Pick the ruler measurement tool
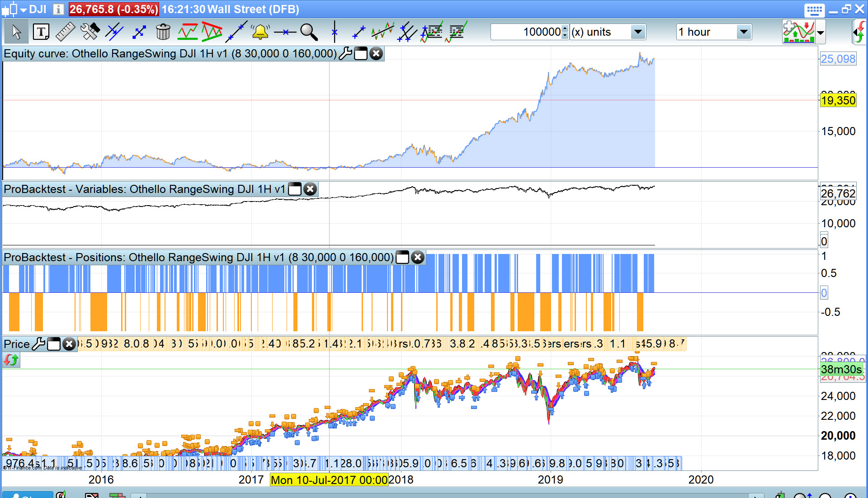 coord(65,32)
